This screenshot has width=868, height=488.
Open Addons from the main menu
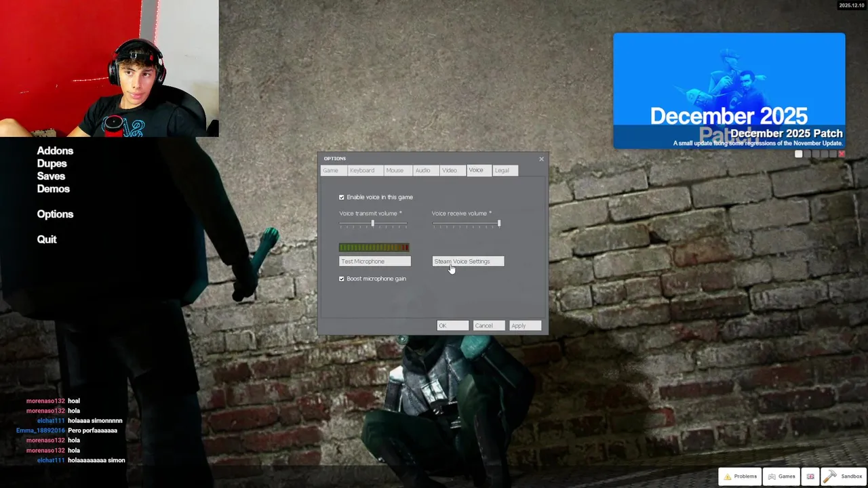pyautogui.click(x=55, y=151)
